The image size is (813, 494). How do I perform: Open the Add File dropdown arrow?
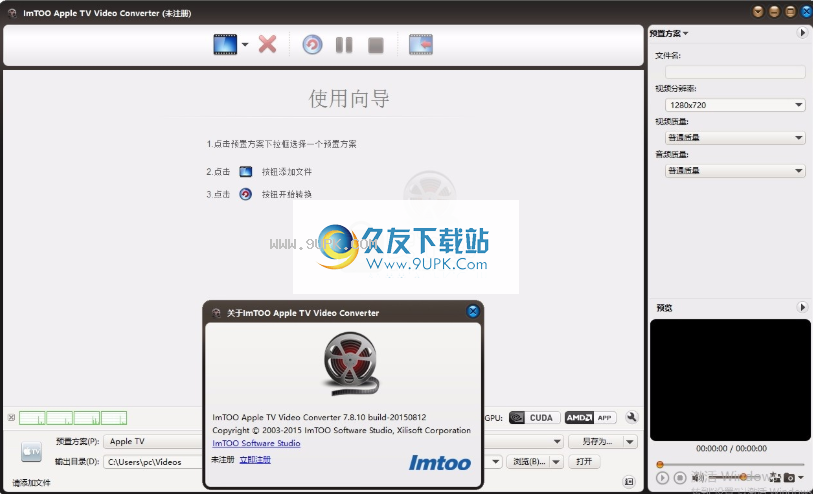pyautogui.click(x=245, y=45)
